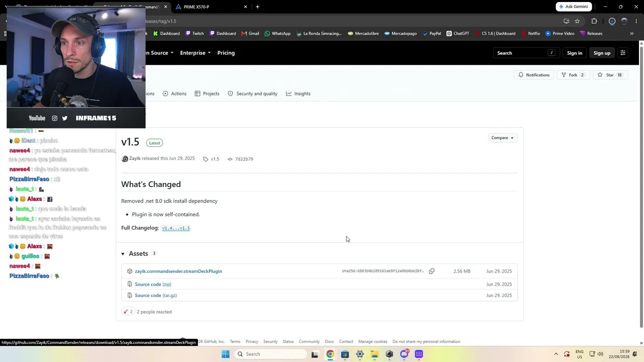Open the WhatsApp bookmark

coord(277,34)
